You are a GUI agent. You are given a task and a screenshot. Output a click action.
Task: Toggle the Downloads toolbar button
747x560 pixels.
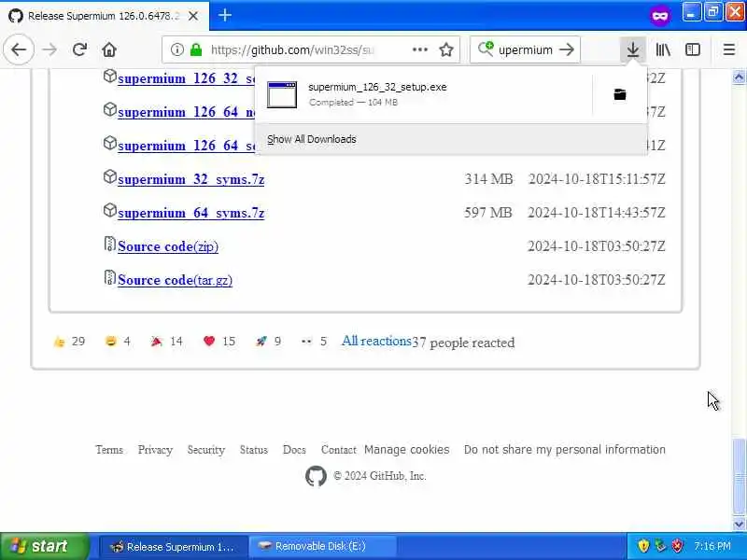pos(633,49)
